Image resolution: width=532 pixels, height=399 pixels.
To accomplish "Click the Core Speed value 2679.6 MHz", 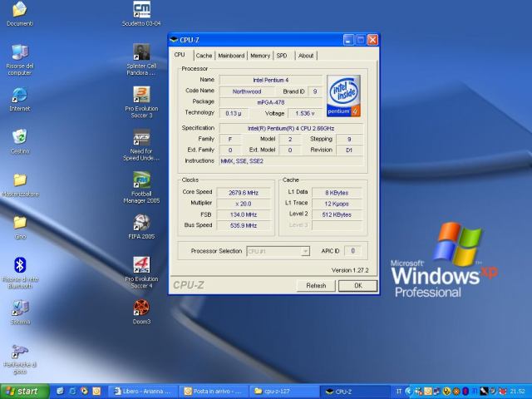I will click(244, 193).
